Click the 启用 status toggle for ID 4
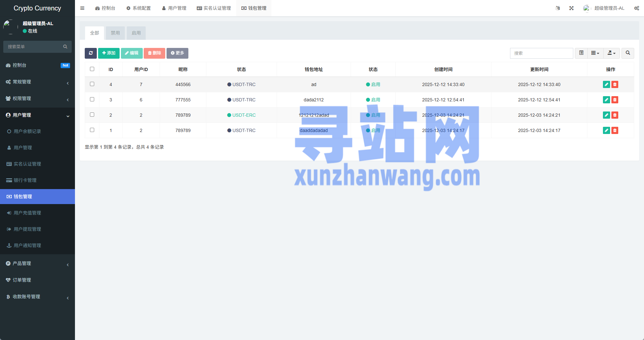 coord(373,84)
